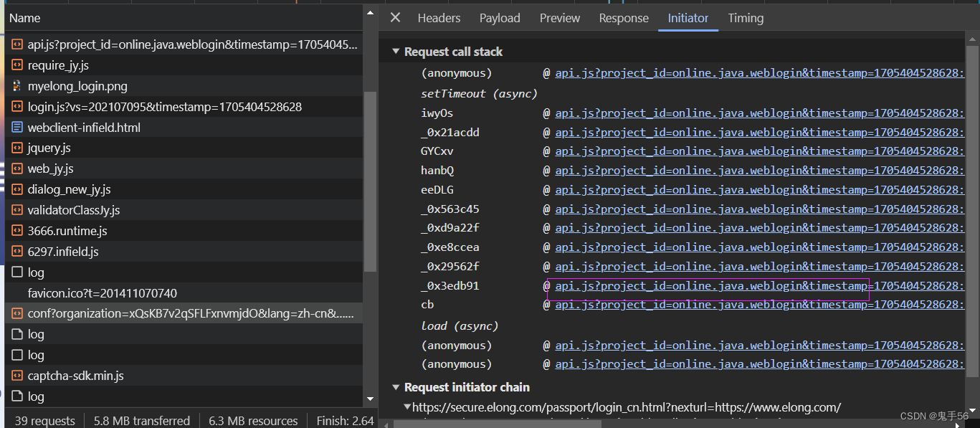Select the 3666.runtime.js request
The image size is (980, 428).
point(184,232)
